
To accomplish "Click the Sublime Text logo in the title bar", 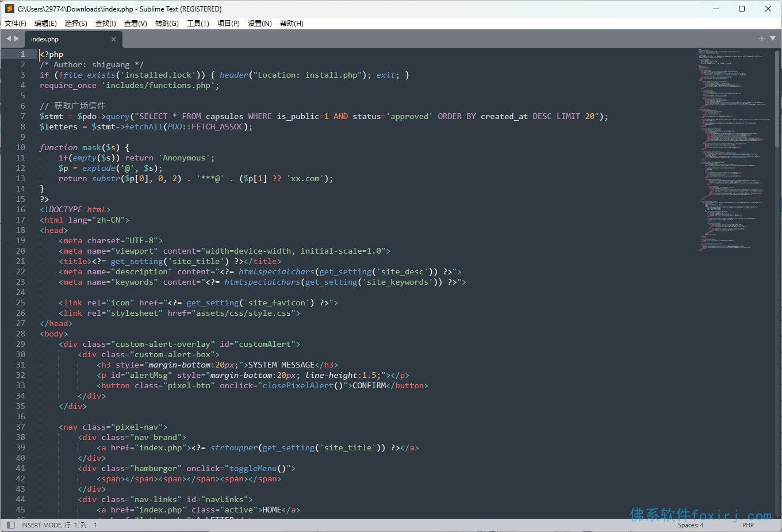I will 9,9.
